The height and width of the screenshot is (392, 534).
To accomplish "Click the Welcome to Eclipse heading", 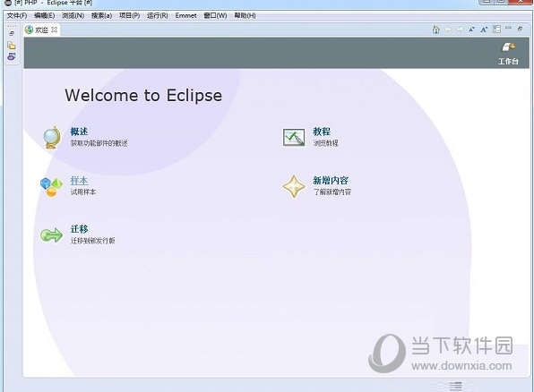I will pos(143,95).
